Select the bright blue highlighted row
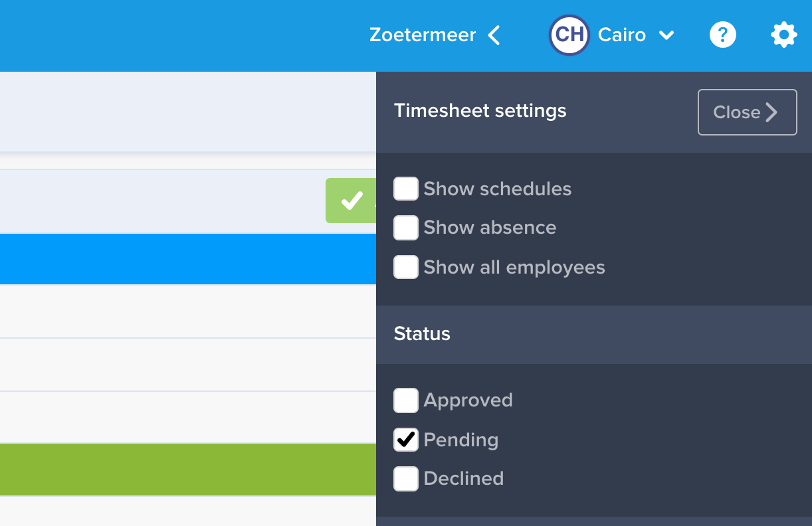This screenshot has width=812, height=526. point(188,259)
